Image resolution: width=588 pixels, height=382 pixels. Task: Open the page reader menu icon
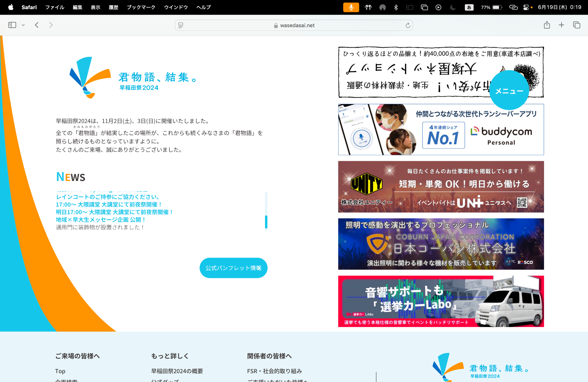point(181,25)
